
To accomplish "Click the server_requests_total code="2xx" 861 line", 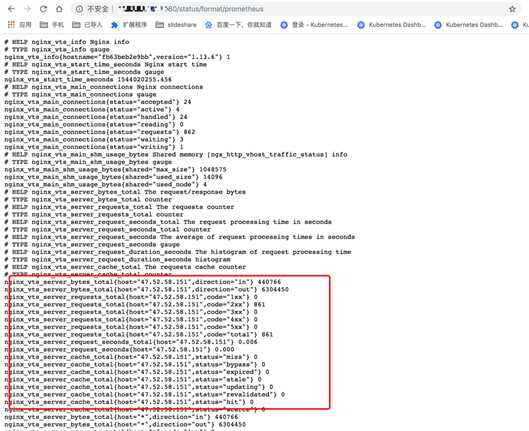I will [x=135, y=305].
